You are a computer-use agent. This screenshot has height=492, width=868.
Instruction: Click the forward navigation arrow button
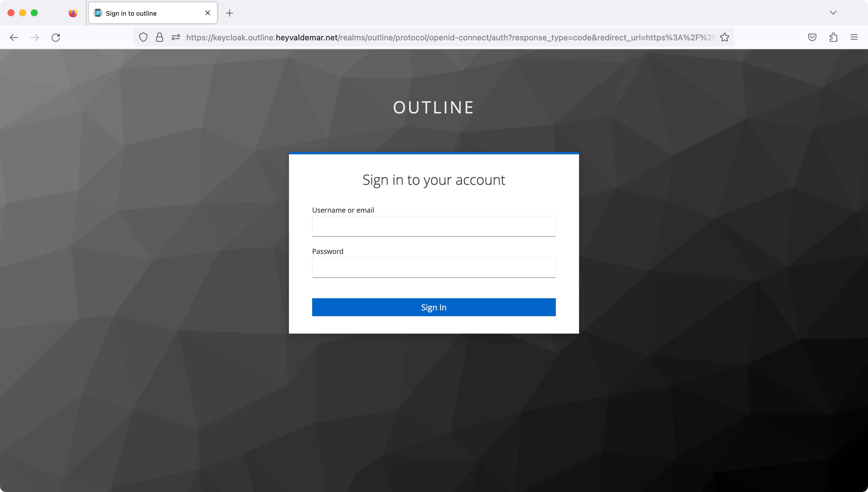34,37
